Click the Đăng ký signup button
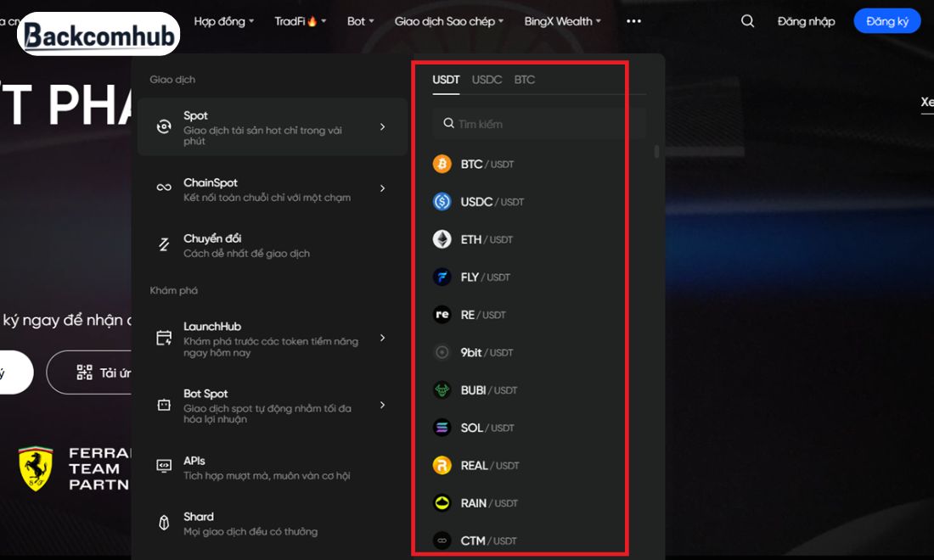Image resolution: width=934 pixels, height=560 pixels. click(x=887, y=21)
